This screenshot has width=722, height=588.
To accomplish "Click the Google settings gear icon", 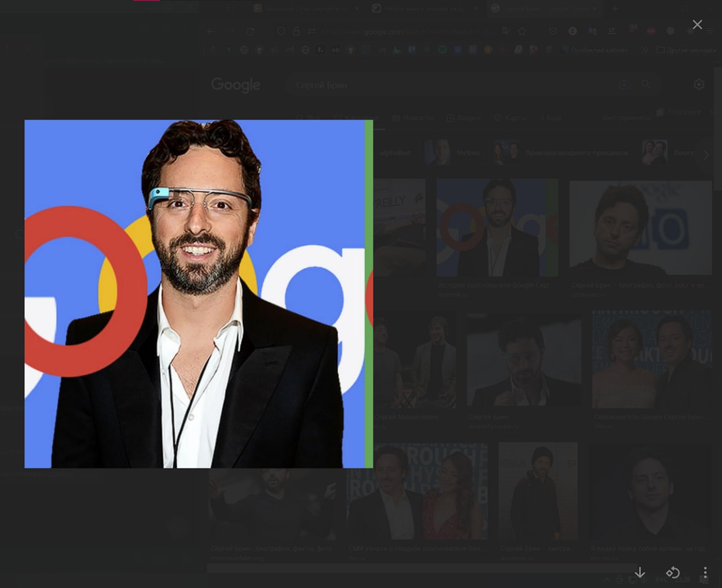I will [699, 84].
